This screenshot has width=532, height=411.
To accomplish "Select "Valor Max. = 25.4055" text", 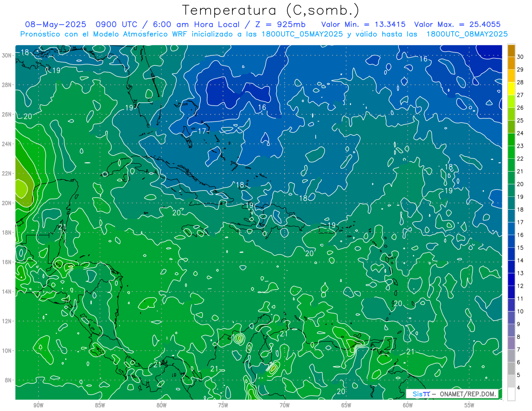I will [457, 24].
